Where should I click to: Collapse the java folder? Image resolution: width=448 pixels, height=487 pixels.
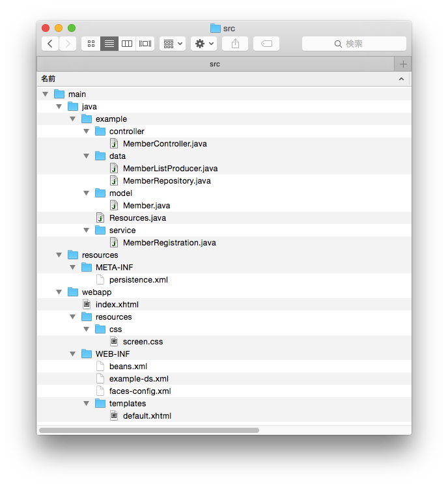[59, 107]
